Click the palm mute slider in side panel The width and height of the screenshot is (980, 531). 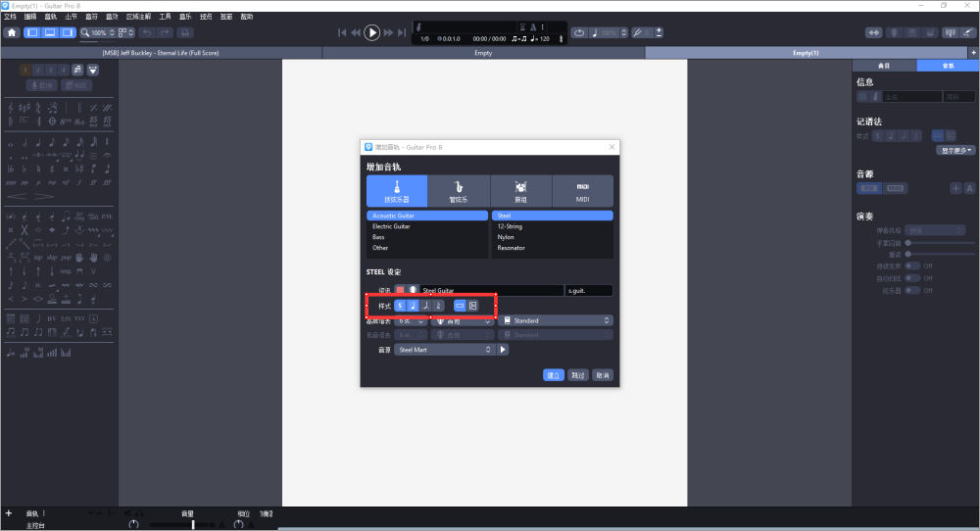point(940,243)
